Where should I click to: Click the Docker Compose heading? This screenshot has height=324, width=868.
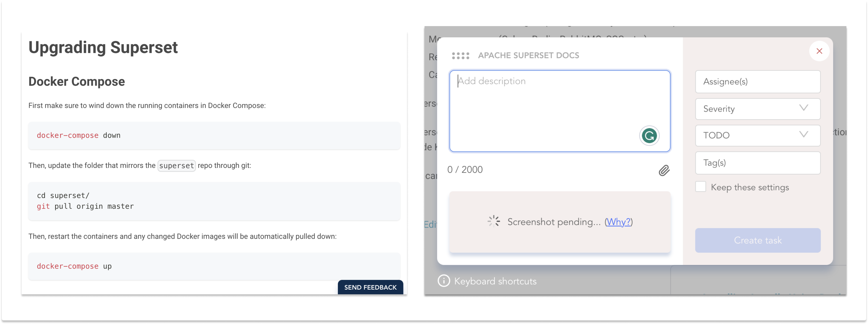click(77, 81)
